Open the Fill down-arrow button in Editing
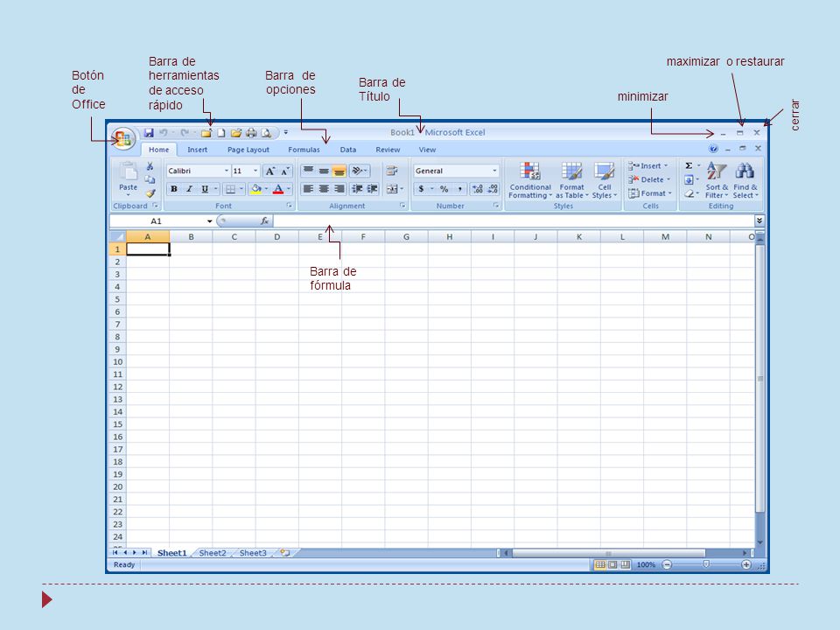The height and width of the screenshot is (630, 840). coord(689,179)
